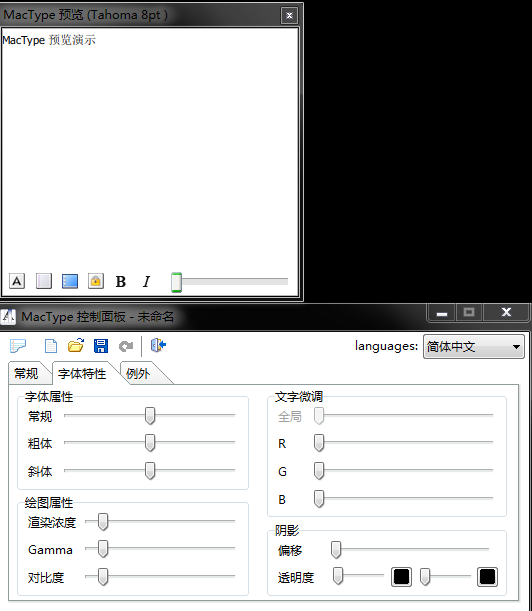Close the MacType preview window
Viewport: 532px width, 611px height.
(x=289, y=16)
